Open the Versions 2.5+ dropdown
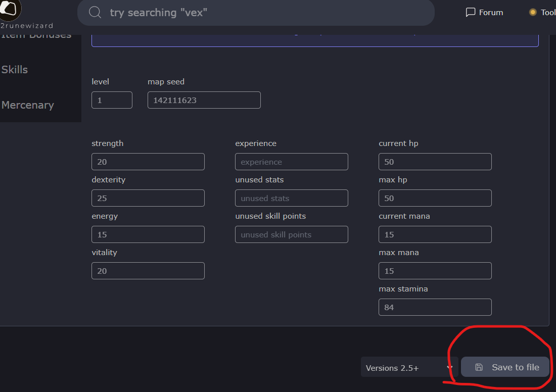Screen dimensions: 556x392 [x=409, y=367]
